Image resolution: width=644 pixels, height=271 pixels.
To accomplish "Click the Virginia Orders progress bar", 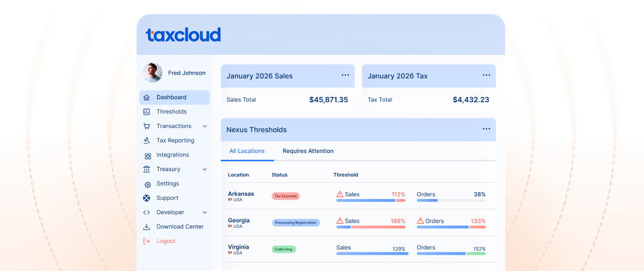I will click(451, 253).
